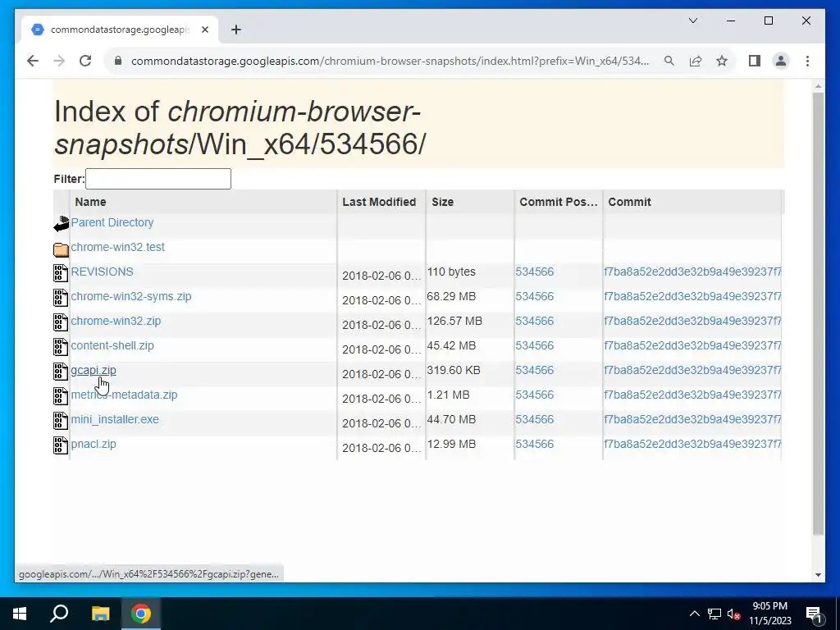Viewport: 840px width, 630px height.
Task: Select the 126.57 MB size cell
Action: (454, 321)
